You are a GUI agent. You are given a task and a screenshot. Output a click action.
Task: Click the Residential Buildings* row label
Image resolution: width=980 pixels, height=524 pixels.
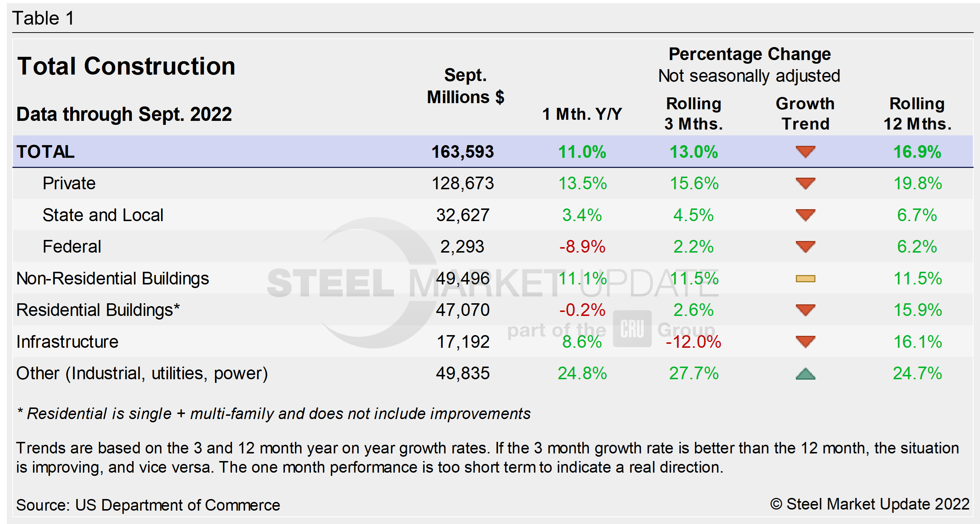tap(98, 310)
